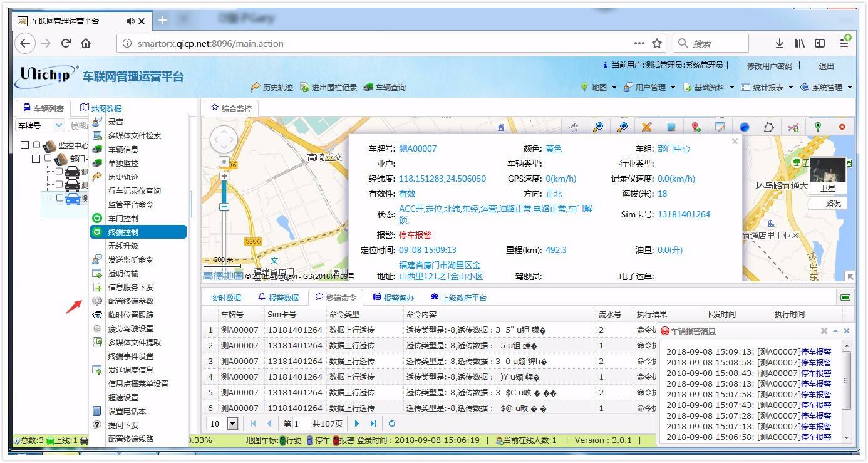Click the map zoom minus button
The height and width of the screenshot is (463, 868).
click(x=224, y=207)
